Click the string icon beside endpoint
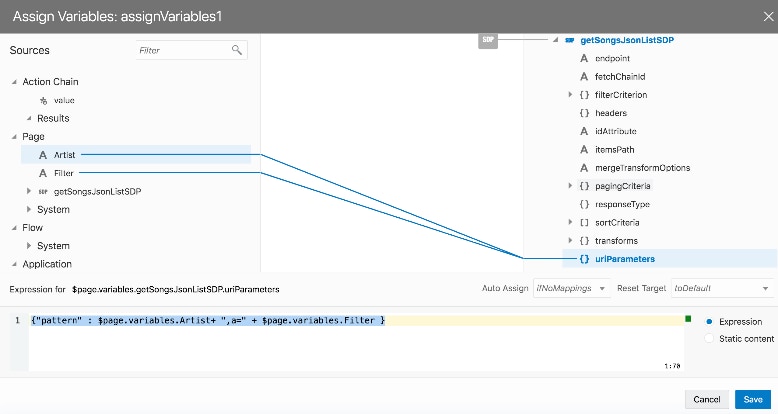 (584, 59)
